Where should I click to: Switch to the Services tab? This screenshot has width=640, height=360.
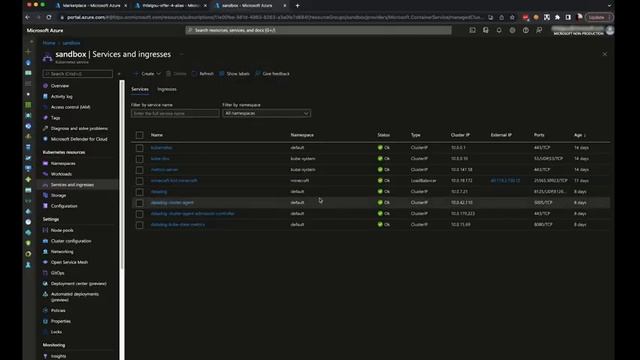click(x=140, y=89)
